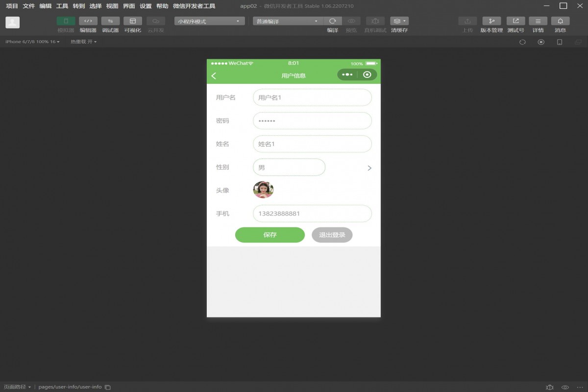The width and height of the screenshot is (588, 392).
Task: Click the phone number input field
Action: 312,214
